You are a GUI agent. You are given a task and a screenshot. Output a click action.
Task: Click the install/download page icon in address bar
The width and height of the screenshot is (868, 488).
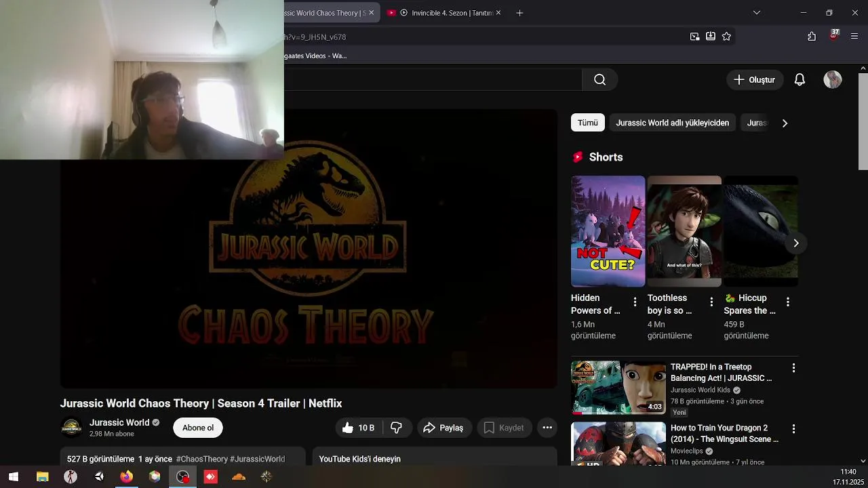(x=711, y=37)
